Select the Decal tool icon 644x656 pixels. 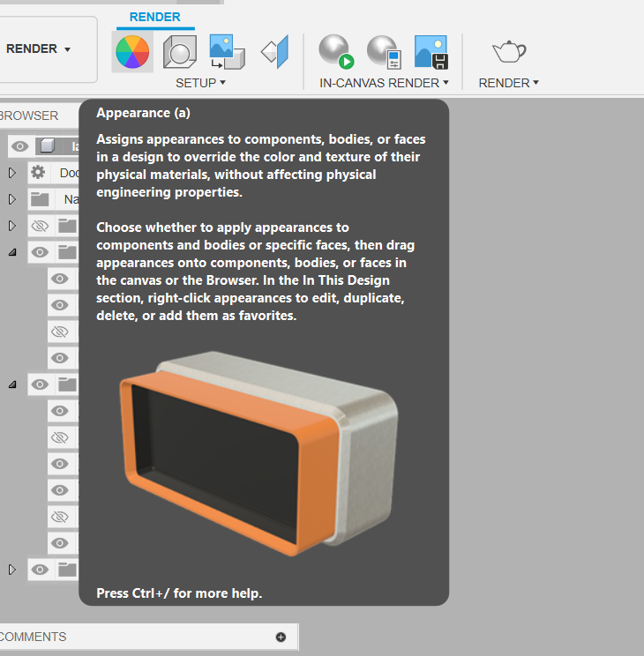tap(227, 52)
